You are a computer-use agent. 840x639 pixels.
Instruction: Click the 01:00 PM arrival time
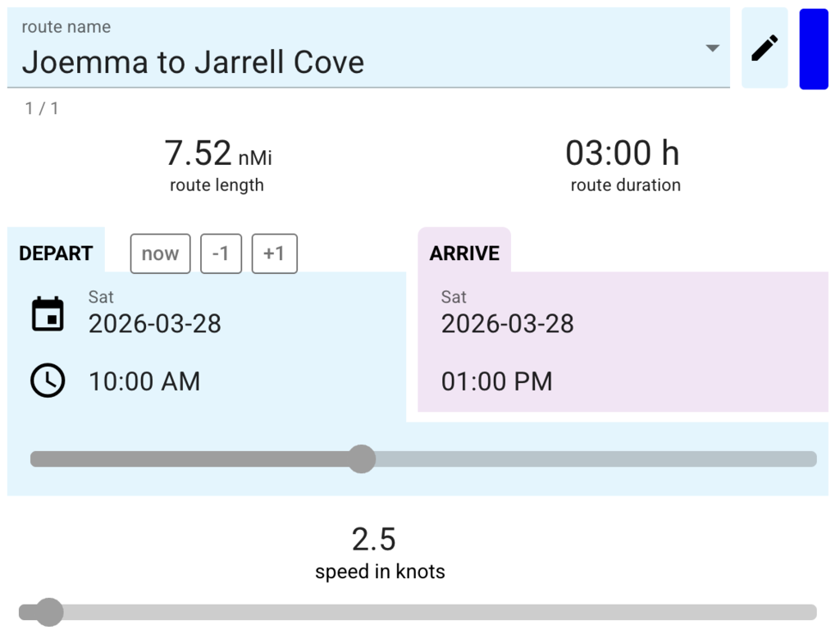point(496,381)
